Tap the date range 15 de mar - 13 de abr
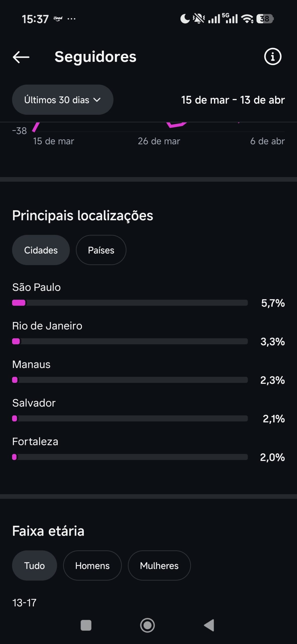 (x=233, y=100)
